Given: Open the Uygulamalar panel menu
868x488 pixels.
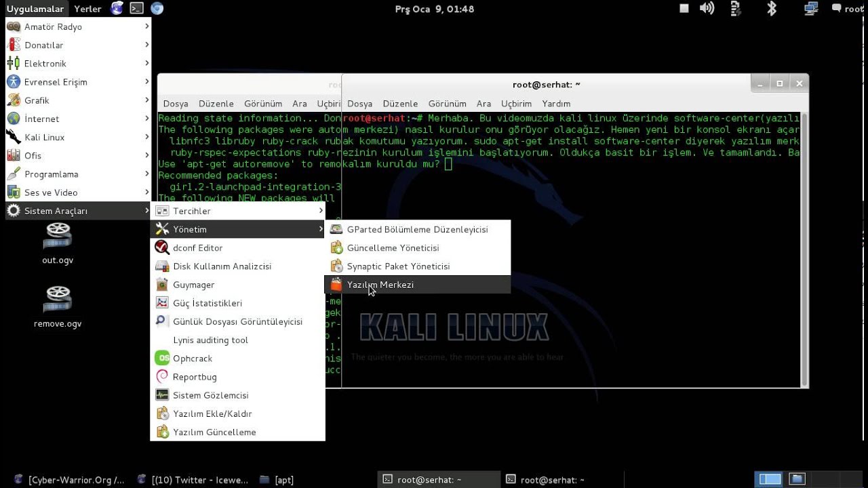Looking at the screenshot, I should click(x=35, y=9).
